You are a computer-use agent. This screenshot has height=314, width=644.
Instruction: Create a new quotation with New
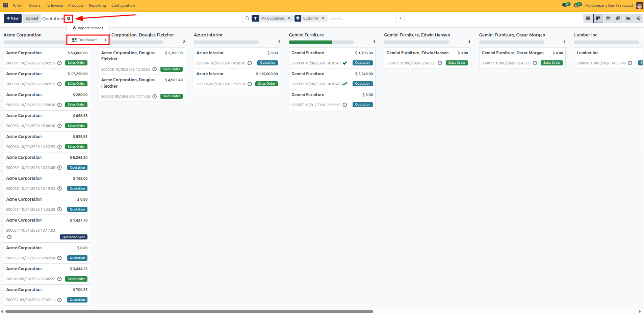12,18
